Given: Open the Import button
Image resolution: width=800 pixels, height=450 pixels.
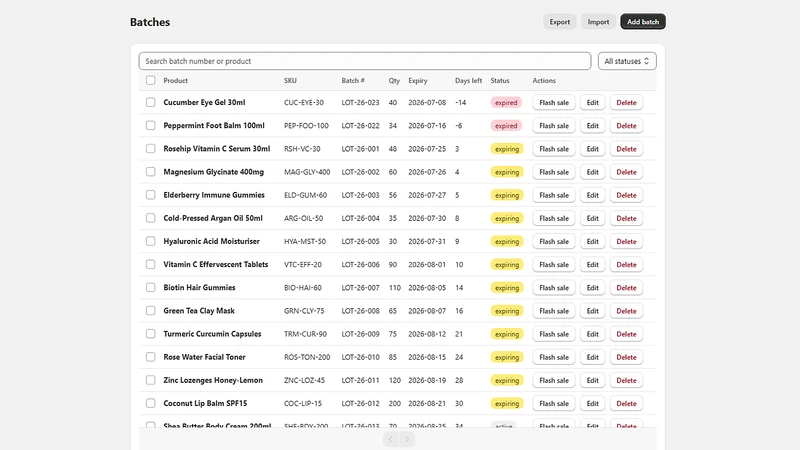Looking at the screenshot, I should (598, 22).
